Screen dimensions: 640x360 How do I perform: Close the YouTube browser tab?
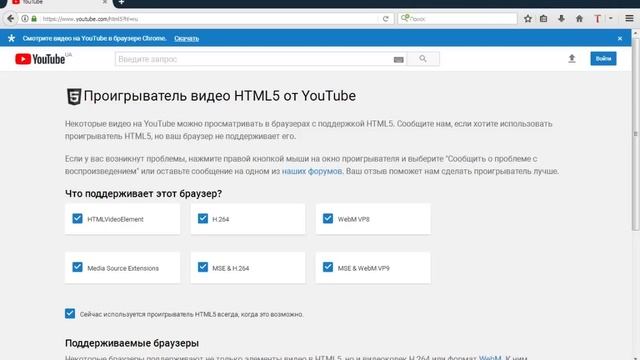[x=104, y=2]
